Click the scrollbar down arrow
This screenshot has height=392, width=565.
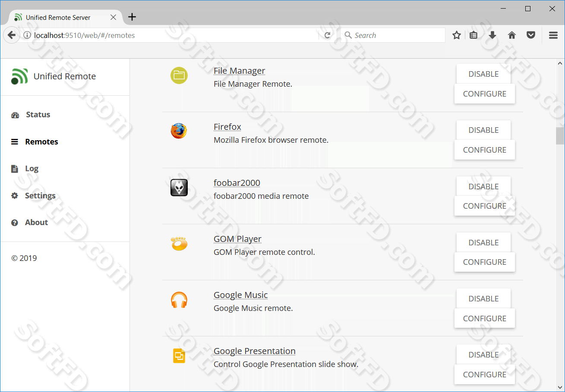[560, 387]
